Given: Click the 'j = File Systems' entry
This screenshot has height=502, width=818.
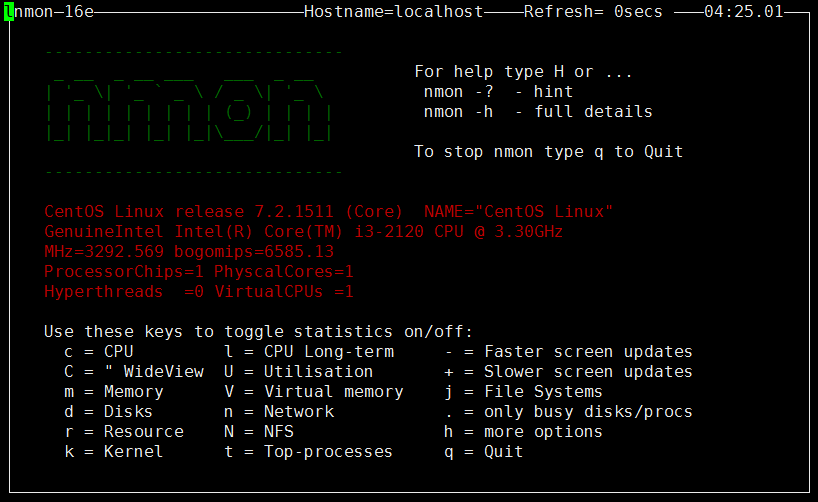Looking at the screenshot, I should coord(523,392).
